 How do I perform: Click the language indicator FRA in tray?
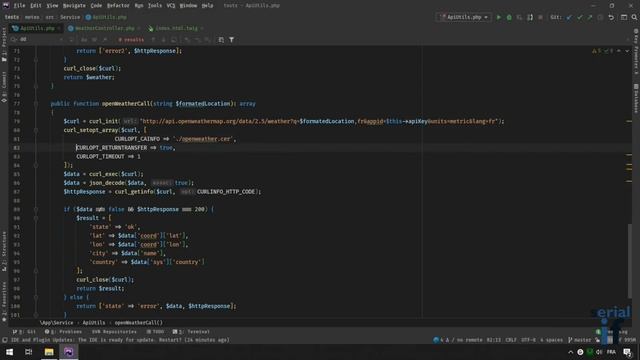pyautogui.click(x=611, y=352)
